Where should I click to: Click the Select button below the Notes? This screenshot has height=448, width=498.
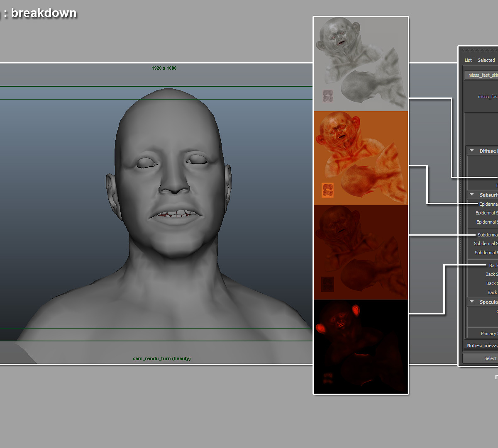pyautogui.click(x=481, y=358)
